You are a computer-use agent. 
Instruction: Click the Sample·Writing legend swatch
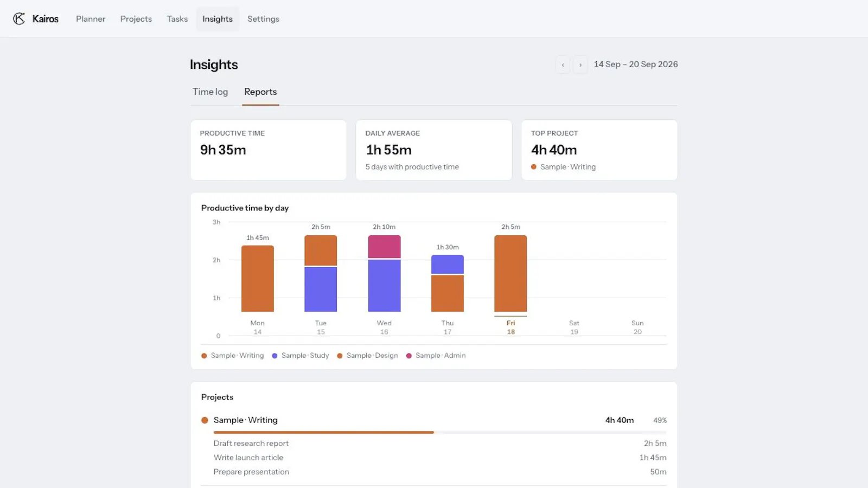[204, 356]
